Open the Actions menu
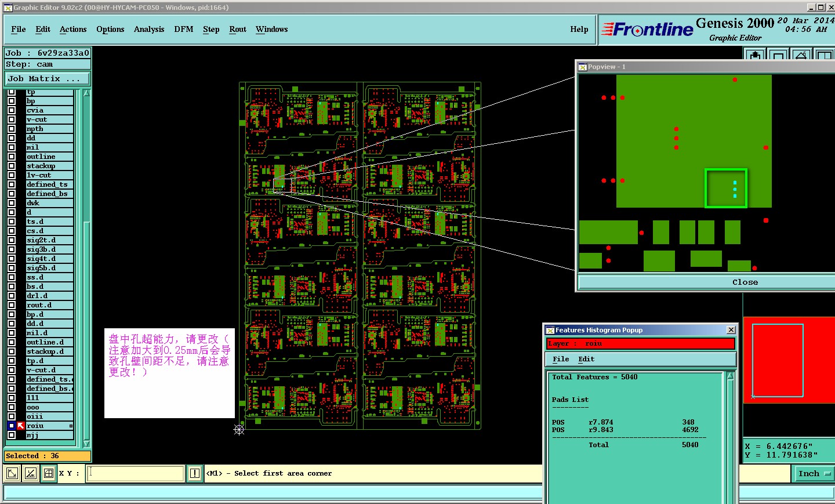 pos(73,30)
